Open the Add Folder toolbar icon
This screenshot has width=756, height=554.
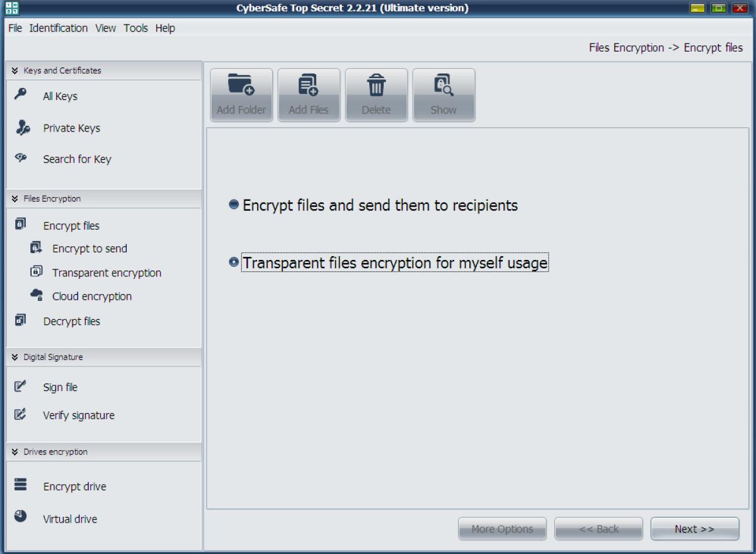[241, 93]
